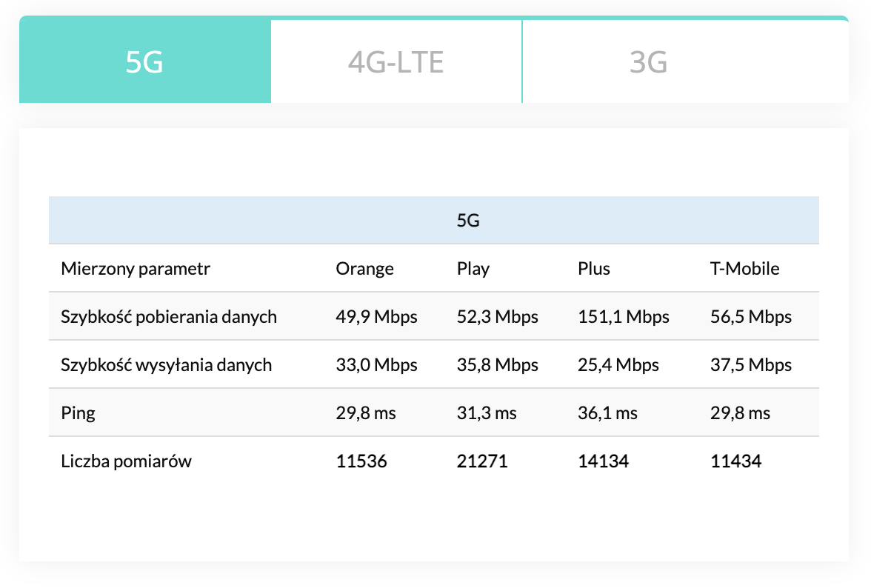Select the Ping row label

pyautogui.click(x=78, y=413)
